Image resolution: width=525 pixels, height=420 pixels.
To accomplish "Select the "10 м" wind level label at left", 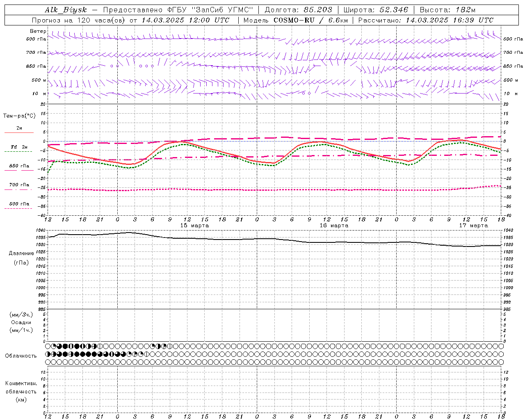I will point(39,94).
